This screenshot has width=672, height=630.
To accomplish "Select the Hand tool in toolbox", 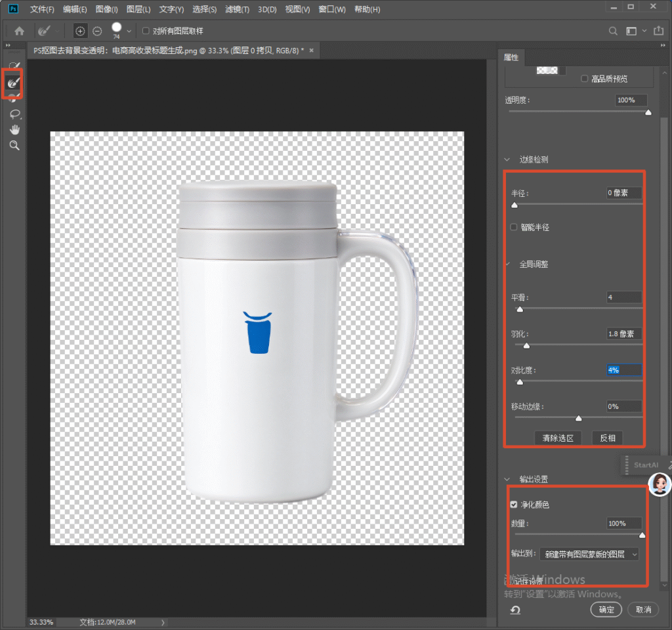I will 14,129.
